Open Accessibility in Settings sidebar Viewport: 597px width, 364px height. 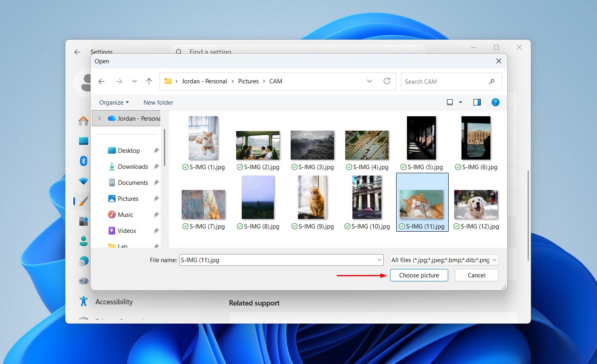[114, 302]
